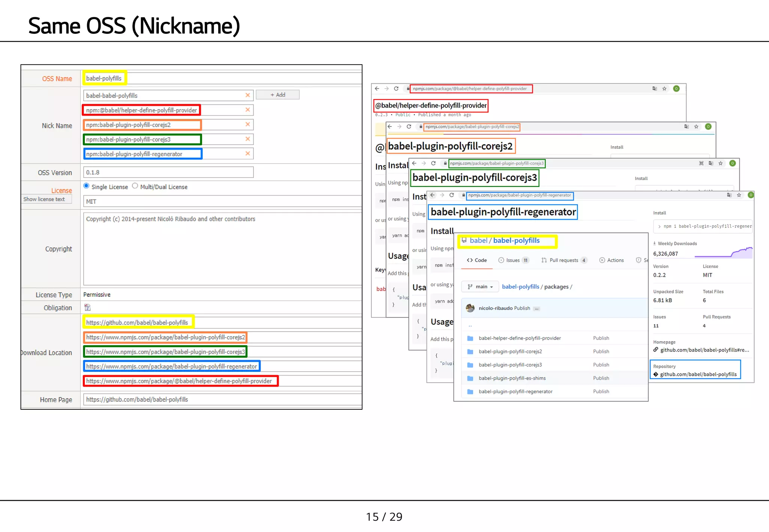The width and height of the screenshot is (769, 532).
Task: Click translate icon in helper-define-polyfill-provider window
Action: 654,89
